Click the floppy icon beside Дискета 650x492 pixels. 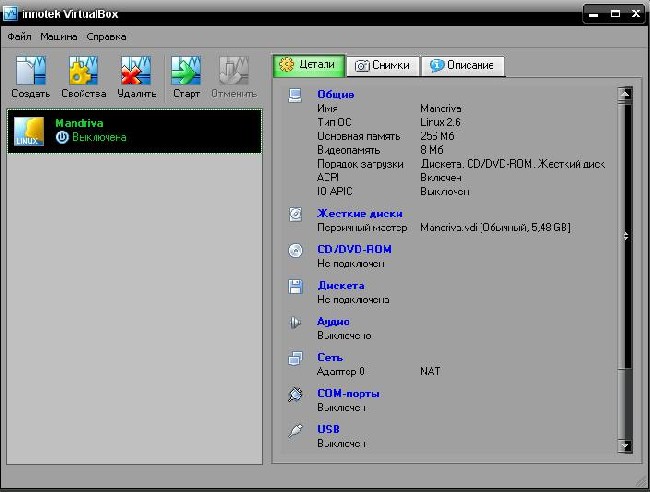click(295, 286)
